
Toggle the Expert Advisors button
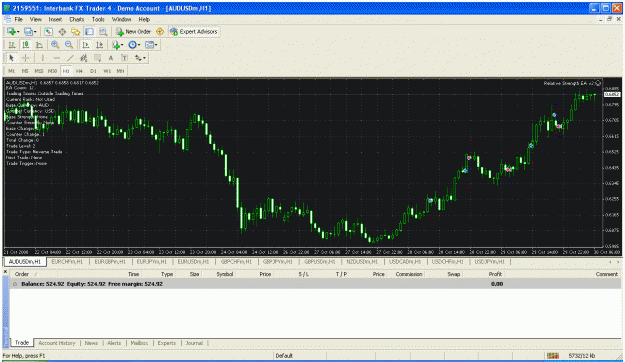tap(194, 31)
